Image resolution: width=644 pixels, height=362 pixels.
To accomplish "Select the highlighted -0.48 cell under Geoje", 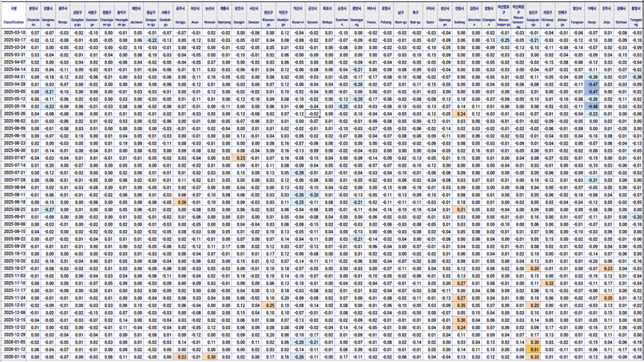I will (x=592, y=106).
